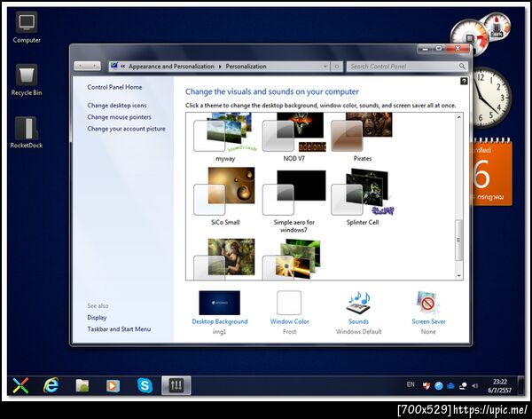
Task: Open the EN language indicator
Action: pos(411,384)
